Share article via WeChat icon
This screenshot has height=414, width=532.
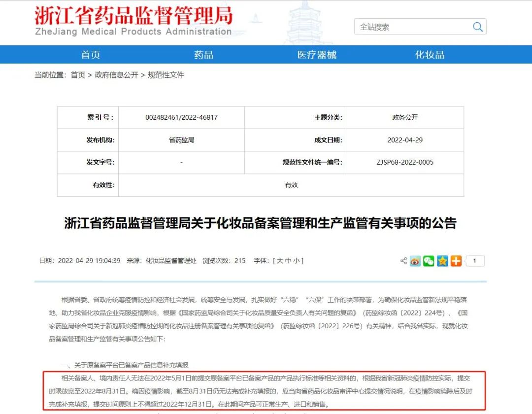[429, 261]
